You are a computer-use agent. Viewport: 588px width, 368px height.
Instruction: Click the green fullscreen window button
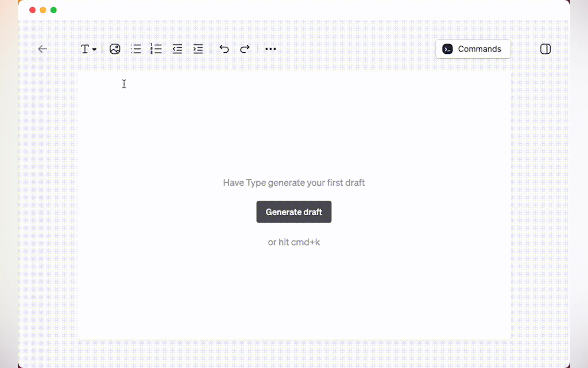53,10
